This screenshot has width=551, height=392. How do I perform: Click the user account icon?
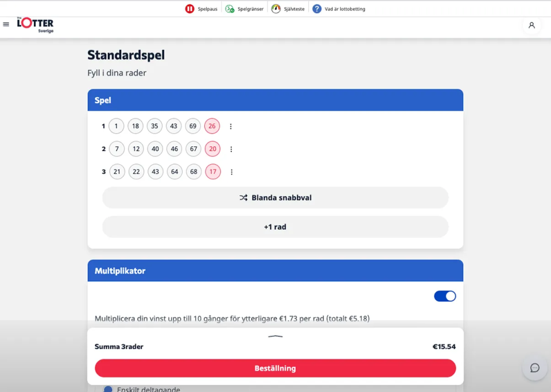coord(531,25)
